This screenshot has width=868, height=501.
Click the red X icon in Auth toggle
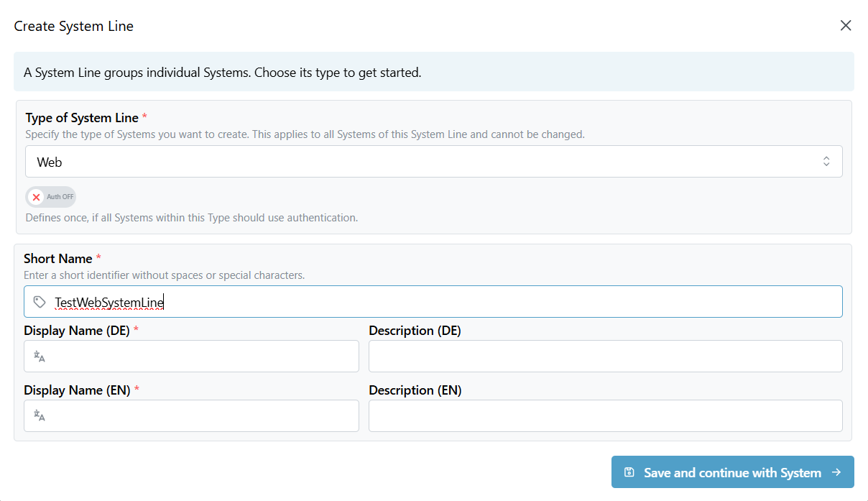click(36, 197)
